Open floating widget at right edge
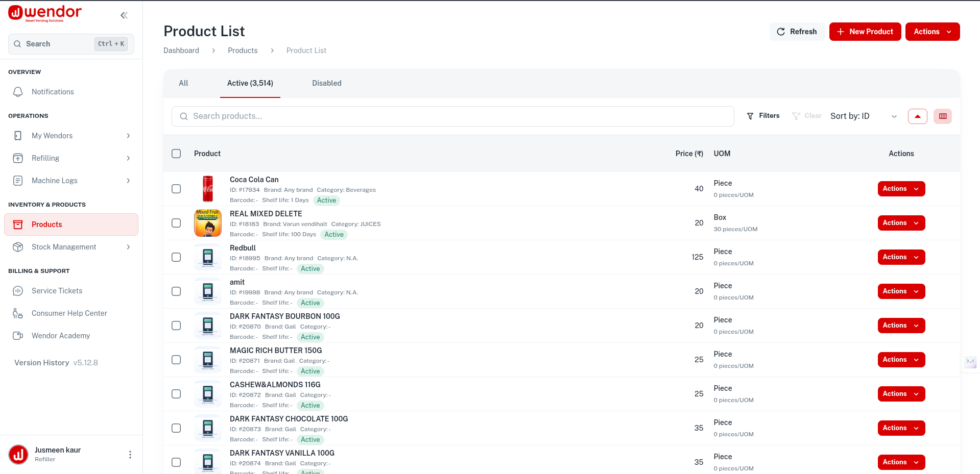This screenshot has width=980, height=474. pos(970,362)
